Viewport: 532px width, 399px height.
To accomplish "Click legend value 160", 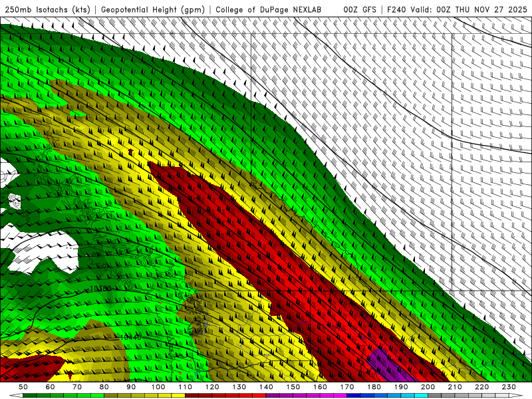I will pos(320,387).
